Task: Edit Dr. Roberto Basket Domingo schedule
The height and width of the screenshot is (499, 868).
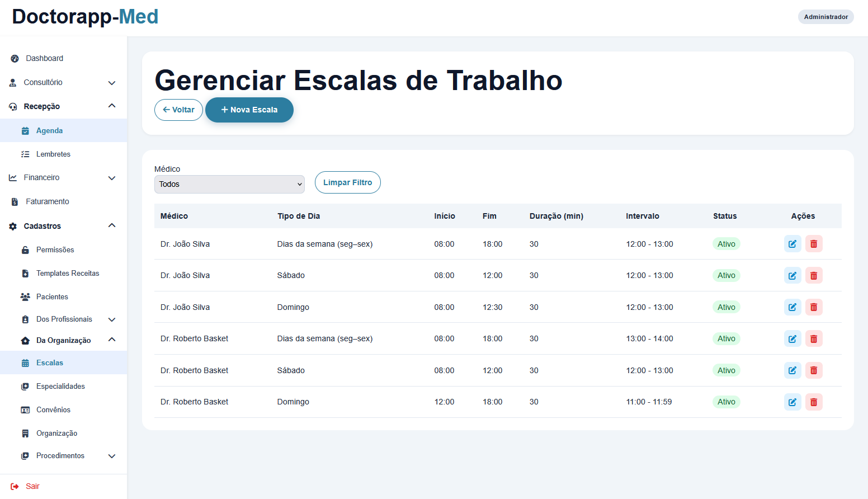Action: 792,402
